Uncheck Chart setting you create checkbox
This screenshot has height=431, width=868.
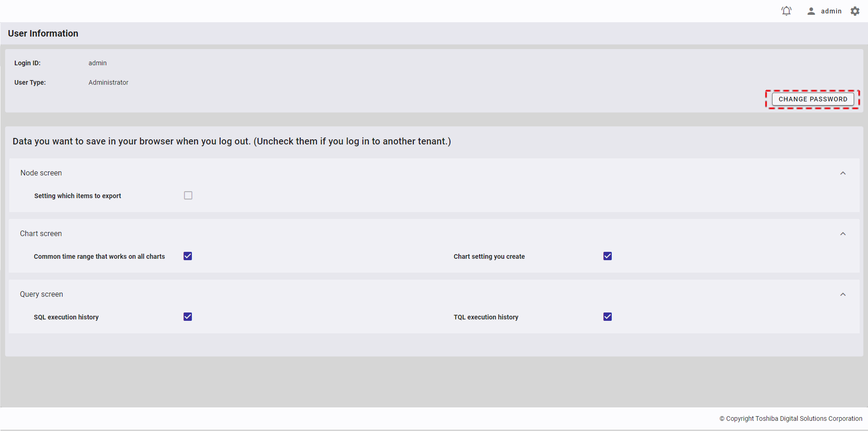tap(608, 256)
